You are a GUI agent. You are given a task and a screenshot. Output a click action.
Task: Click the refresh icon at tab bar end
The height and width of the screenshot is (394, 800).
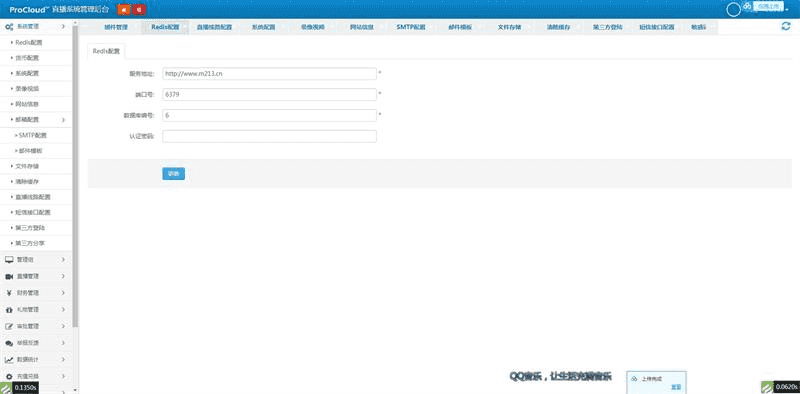click(786, 27)
